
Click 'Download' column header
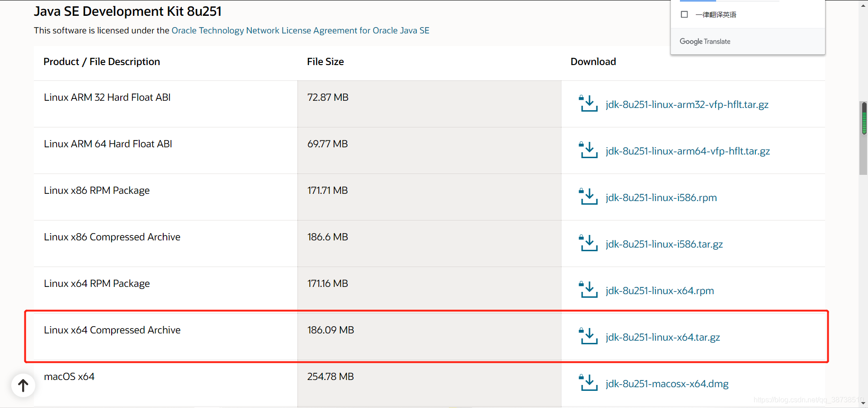pos(593,62)
